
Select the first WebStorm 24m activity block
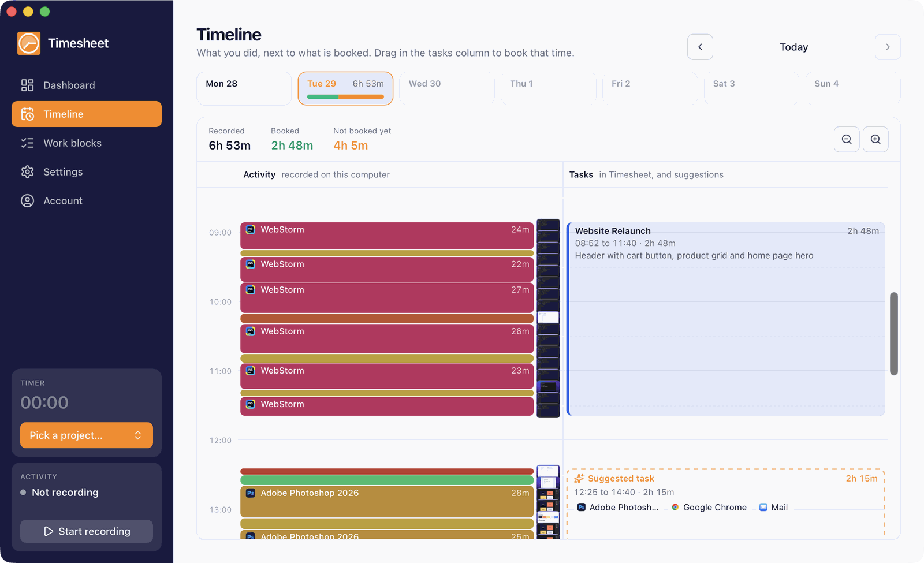point(387,236)
